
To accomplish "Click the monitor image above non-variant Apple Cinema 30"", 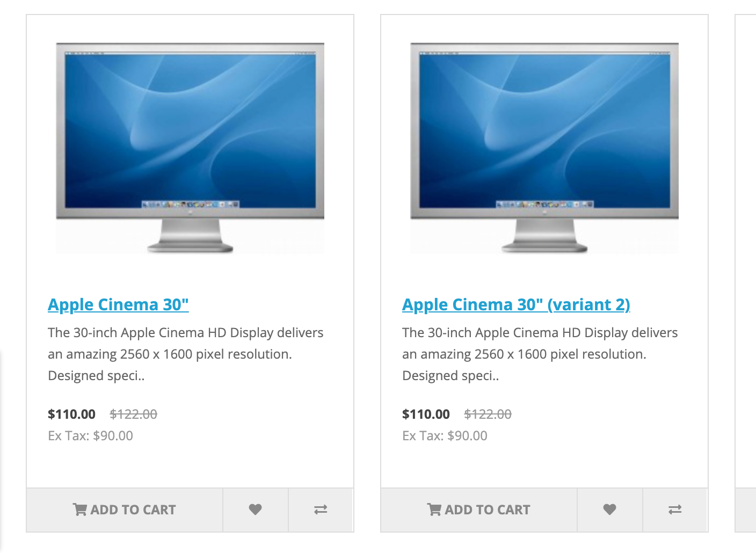I will (190, 148).
